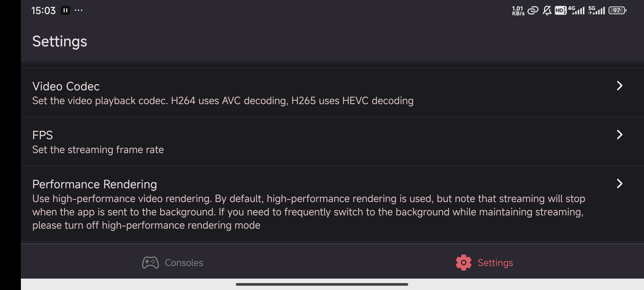Open FPS options via the chevron
644x290 pixels.
coord(620,135)
